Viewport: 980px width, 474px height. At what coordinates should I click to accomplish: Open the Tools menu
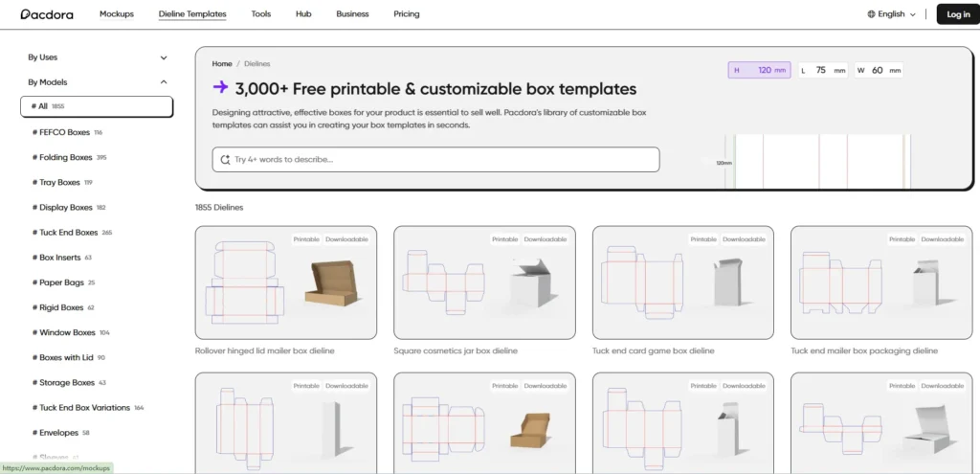[x=261, y=13]
